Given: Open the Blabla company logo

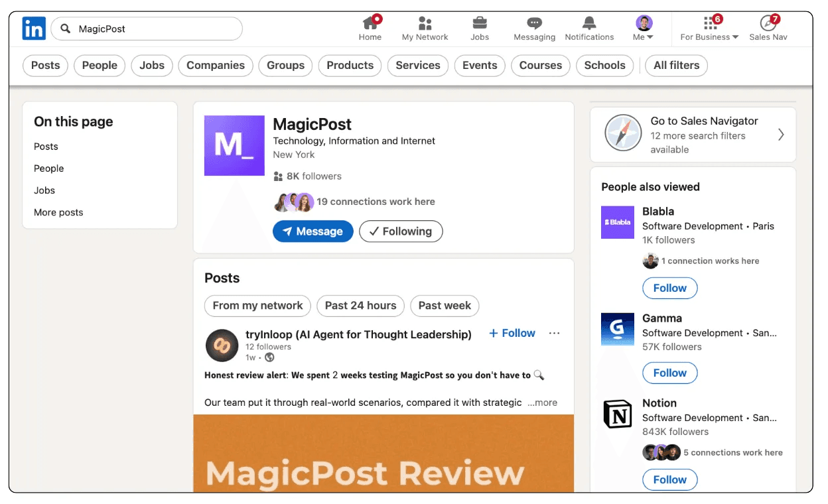Looking at the screenshot, I should tap(618, 222).
